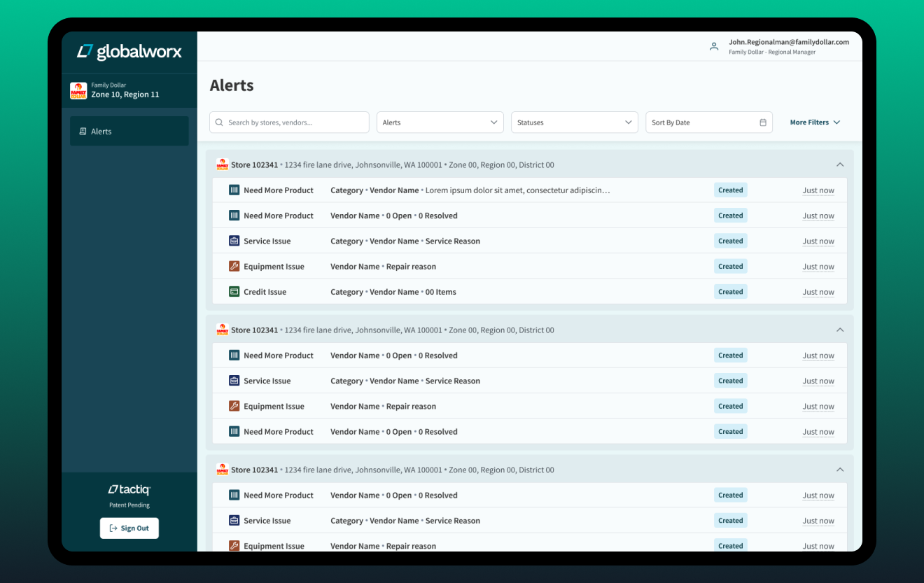Click third group's Need More Product icon

point(234,495)
